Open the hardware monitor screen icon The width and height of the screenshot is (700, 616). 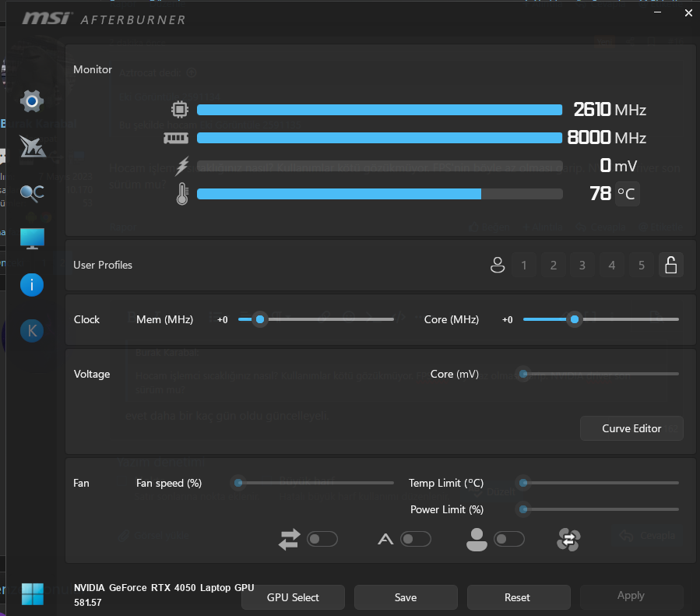tap(32, 238)
